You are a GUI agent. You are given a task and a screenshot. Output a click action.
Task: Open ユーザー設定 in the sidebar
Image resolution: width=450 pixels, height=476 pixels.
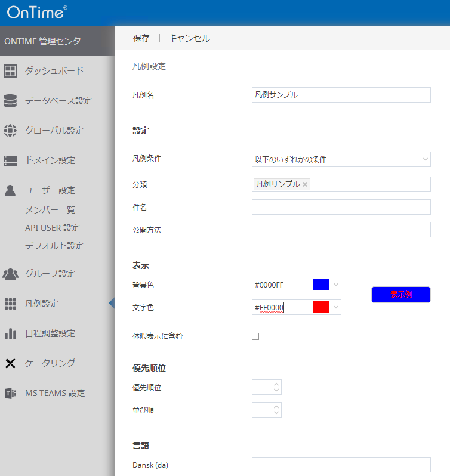[x=50, y=190]
